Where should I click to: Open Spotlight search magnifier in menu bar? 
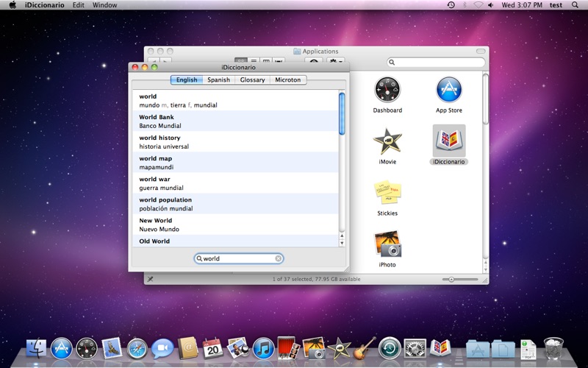[x=575, y=5]
